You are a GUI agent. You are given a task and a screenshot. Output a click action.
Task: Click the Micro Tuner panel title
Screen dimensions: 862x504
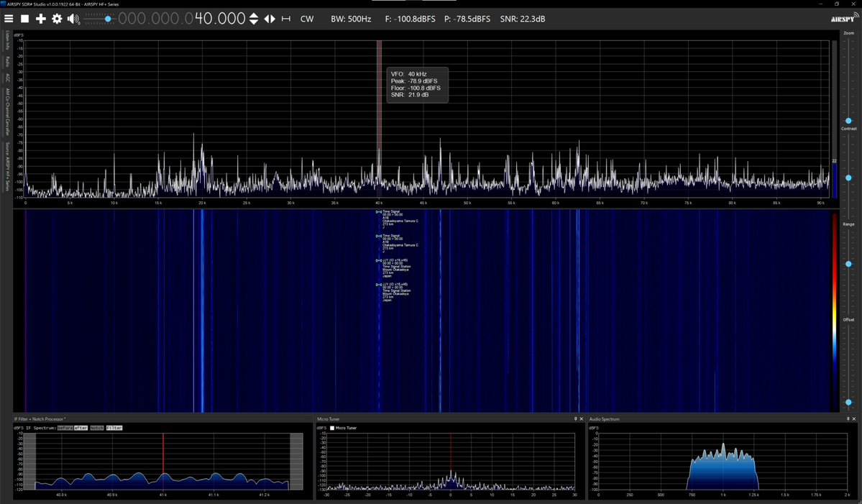329,419
